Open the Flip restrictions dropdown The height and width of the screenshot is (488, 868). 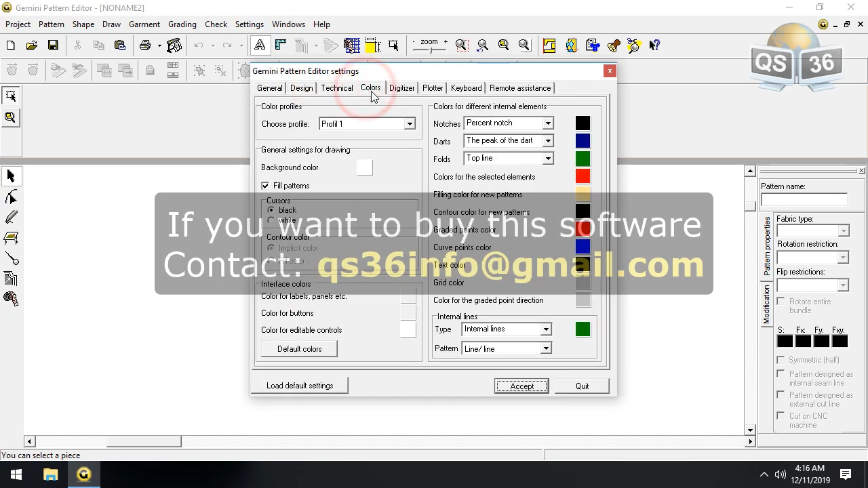tap(843, 285)
